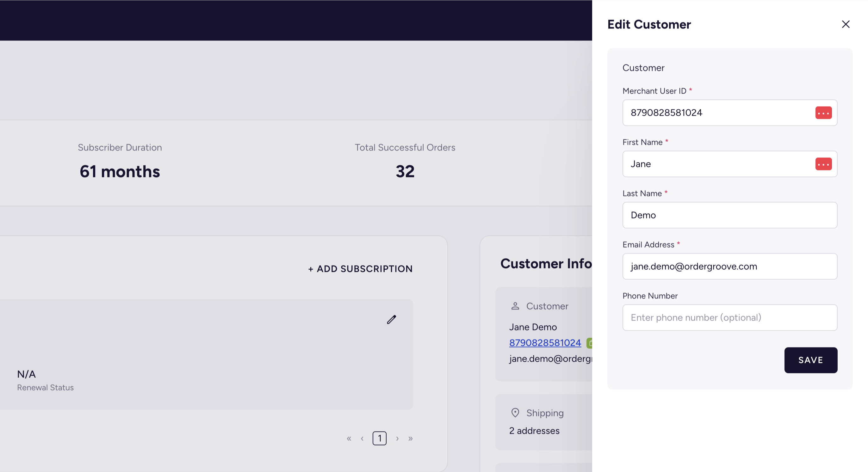
Task: Click the 'Shipping' card title
Action: tap(545, 413)
